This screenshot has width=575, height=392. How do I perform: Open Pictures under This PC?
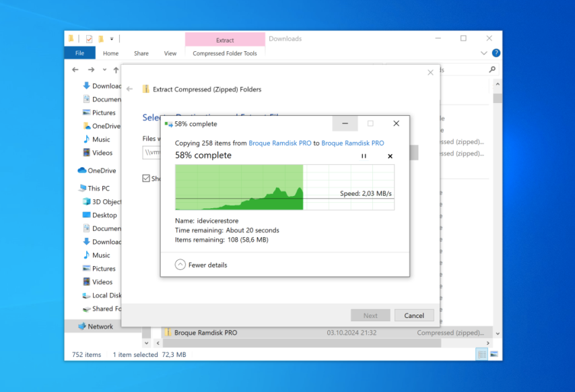pyautogui.click(x=99, y=269)
